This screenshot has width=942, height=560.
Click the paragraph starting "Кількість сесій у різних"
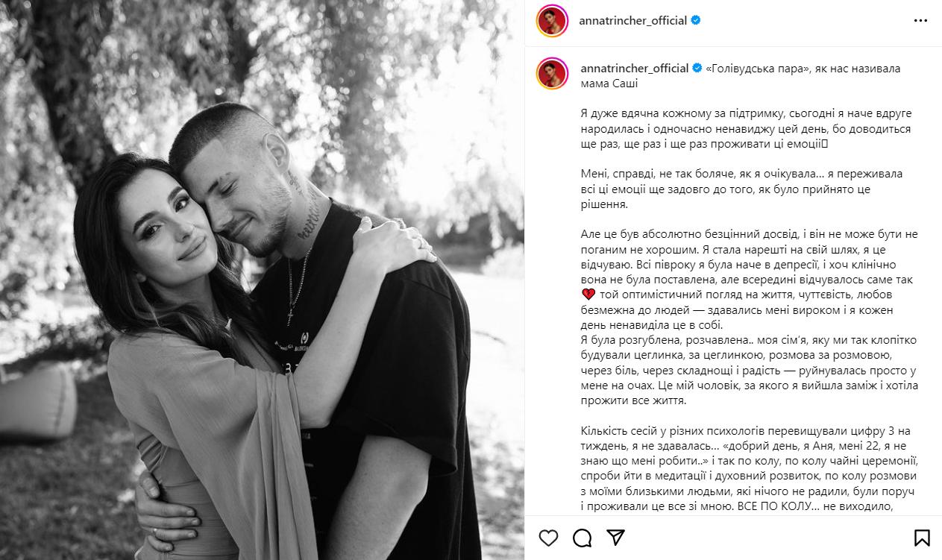(740, 468)
